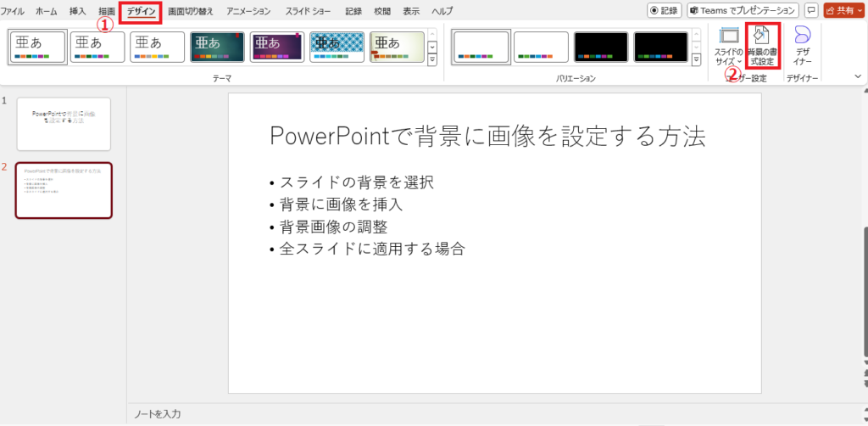Open the 画面切り替え tab
This screenshot has width=868, height=426.
[x=191, y=11]
